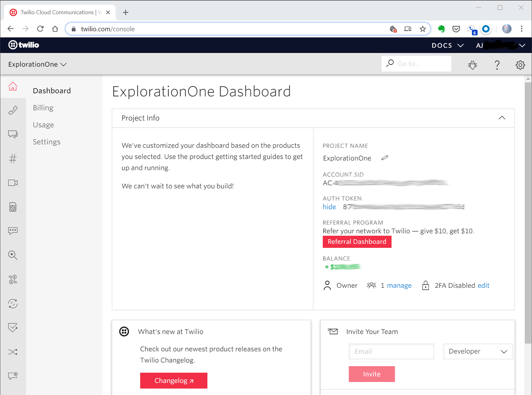Open the Proxy crossed arrows icon
This screenshot has height=395, width=532.
tap(13, 352)
